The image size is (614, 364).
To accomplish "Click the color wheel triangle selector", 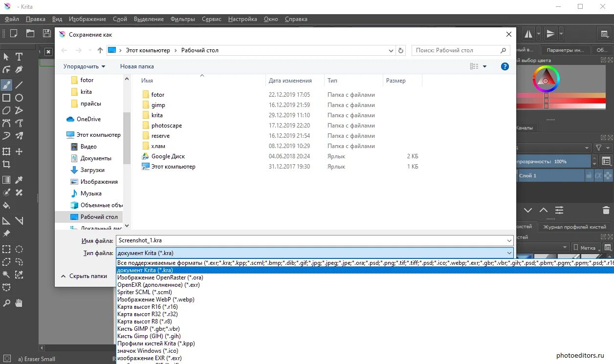I will (x=547, y=78).
